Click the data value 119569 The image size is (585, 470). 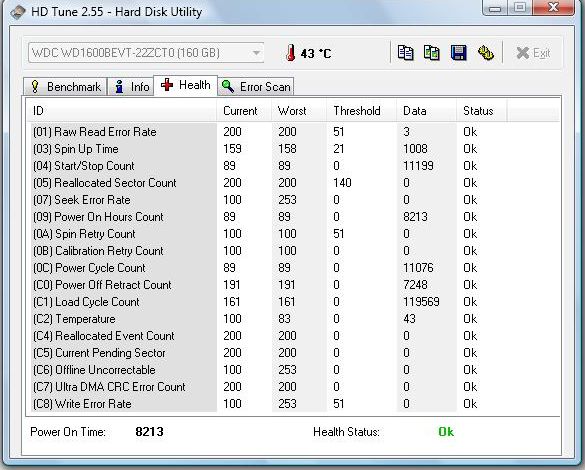click(421, 302)
